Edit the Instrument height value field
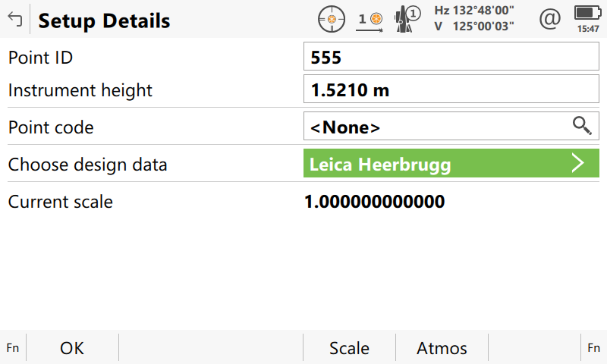Screen dimensions: 607x364 pos(451,90)
